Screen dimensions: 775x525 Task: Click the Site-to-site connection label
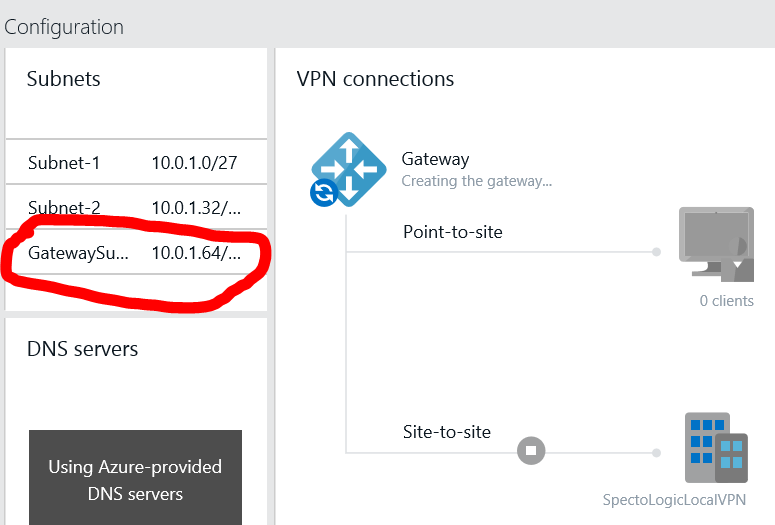pyautogui.click(x=447, y=432)
